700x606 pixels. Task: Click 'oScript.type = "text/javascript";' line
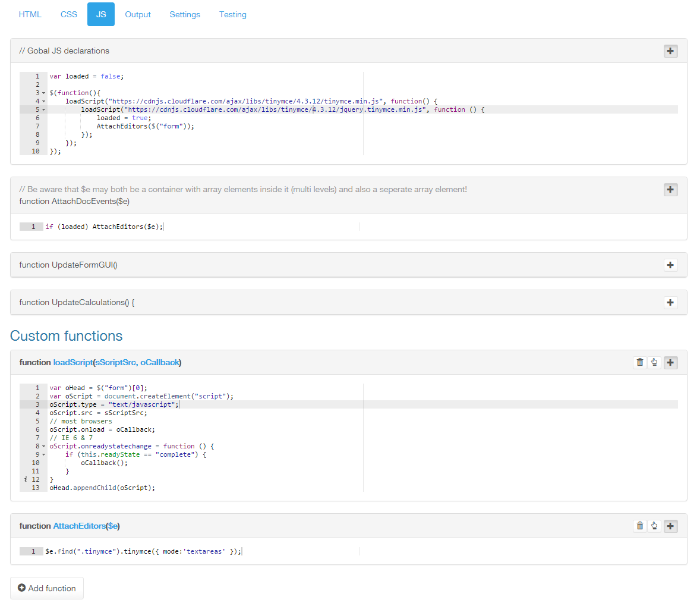click(114, 404)
